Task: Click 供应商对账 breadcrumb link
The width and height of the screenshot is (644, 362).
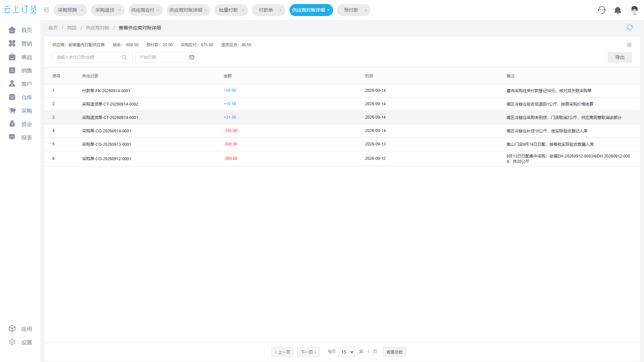Action: (x=98, y=28)
